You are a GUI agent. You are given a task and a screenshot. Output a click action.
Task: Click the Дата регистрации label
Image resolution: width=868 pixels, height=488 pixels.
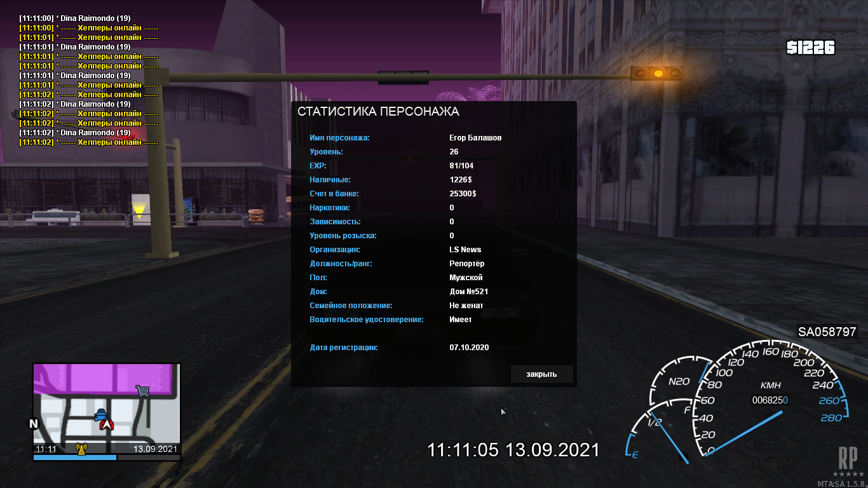pyautogui.click(x=344, y=348)
